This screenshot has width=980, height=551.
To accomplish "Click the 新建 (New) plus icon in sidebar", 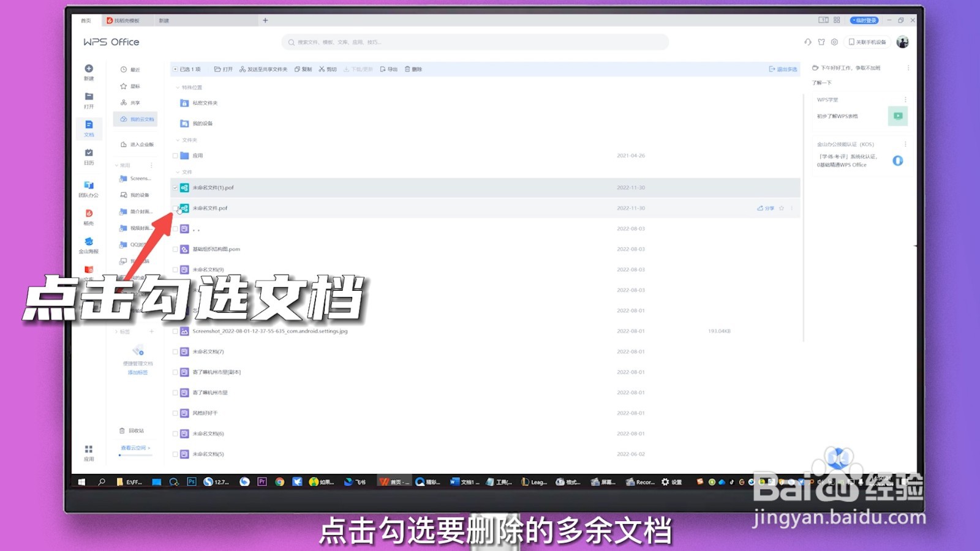I will (x=89, y=69).
